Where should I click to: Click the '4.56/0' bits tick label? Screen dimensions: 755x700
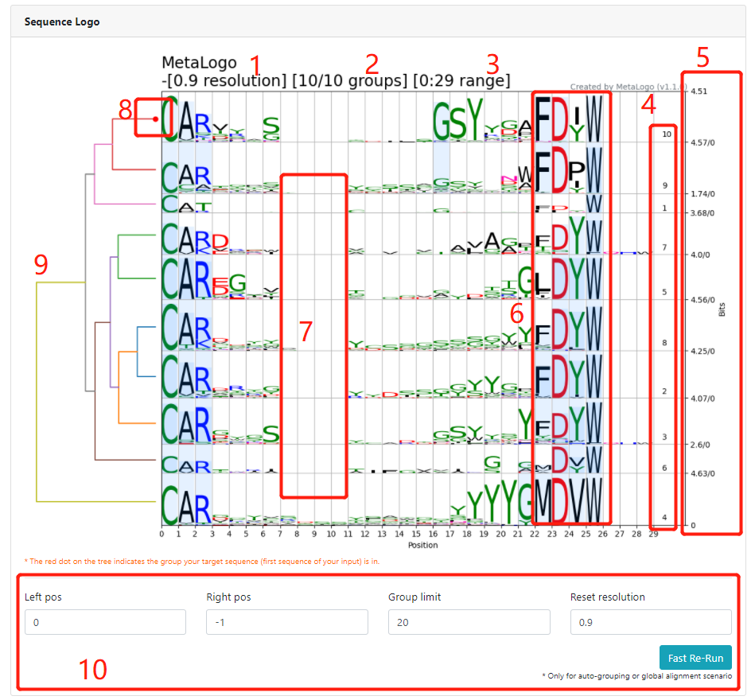[x=702, y=299]
